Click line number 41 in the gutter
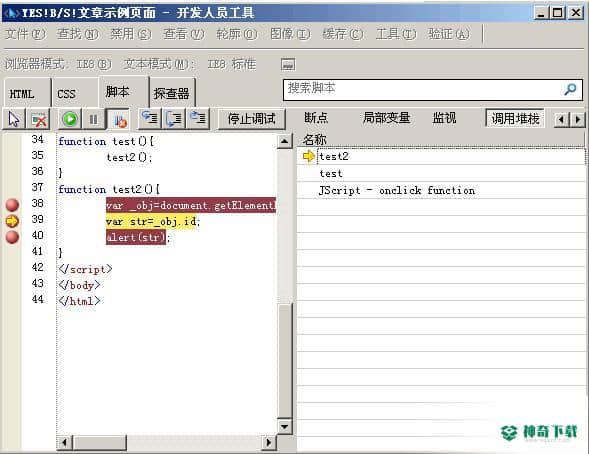 (x=38, y=251)
